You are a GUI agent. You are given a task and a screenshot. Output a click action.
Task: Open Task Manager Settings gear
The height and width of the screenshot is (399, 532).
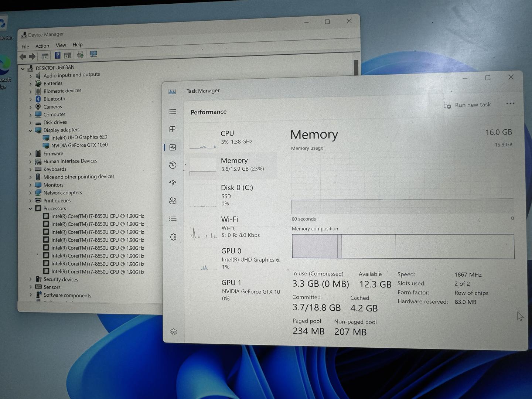173,332
